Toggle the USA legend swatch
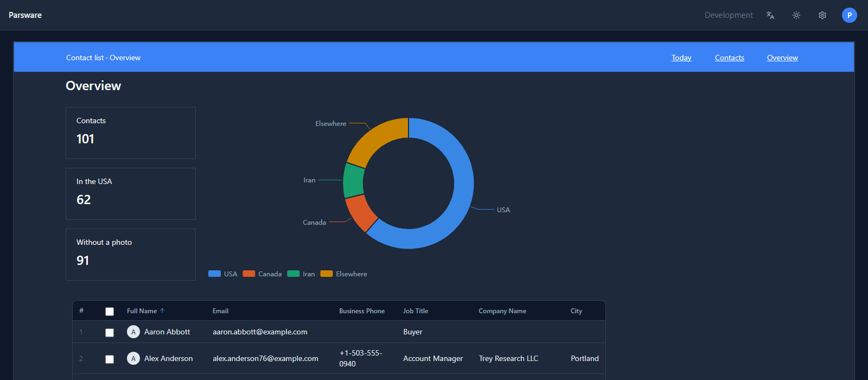Screen dimensions: 868x380 [x=214, y=274]
